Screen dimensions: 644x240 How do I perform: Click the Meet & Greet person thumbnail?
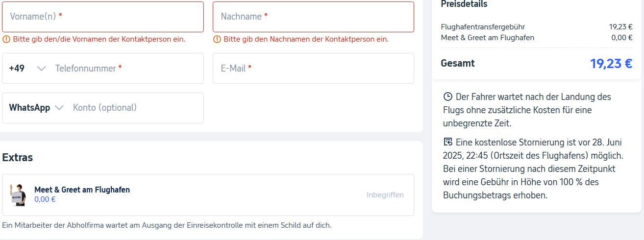point(18,195)
